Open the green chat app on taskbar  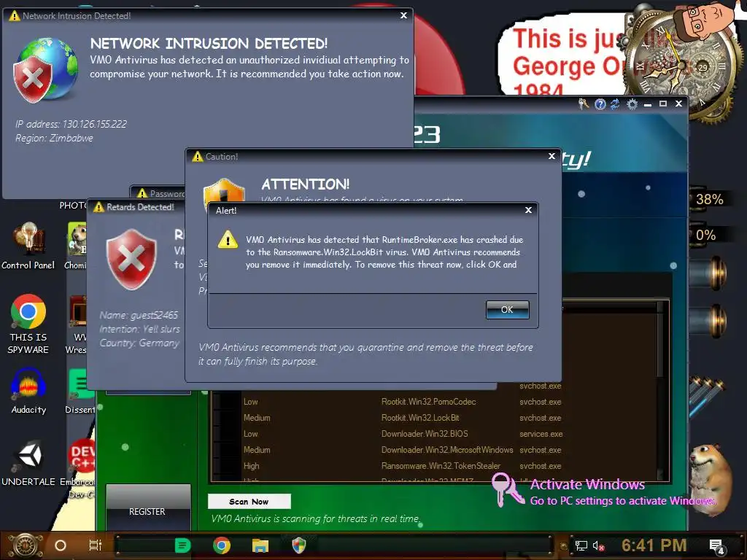[x=182, y=545]
